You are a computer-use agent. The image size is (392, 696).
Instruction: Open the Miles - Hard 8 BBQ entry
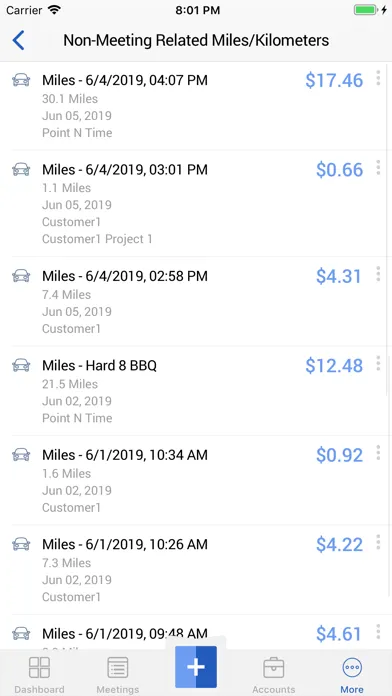pyautogui.click(x=196, y=391)
